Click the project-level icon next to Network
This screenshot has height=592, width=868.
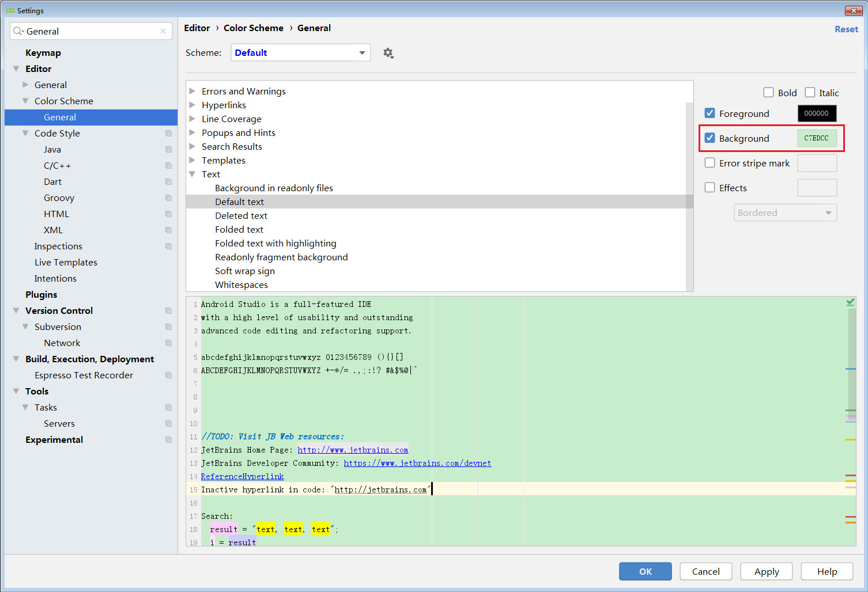tap(168, 343)
